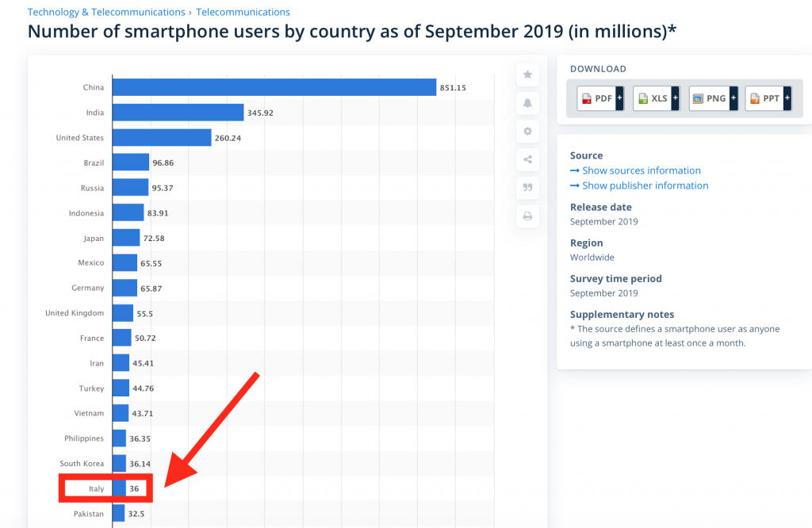Click the star icon to favorite statistic

pos(527,75)
